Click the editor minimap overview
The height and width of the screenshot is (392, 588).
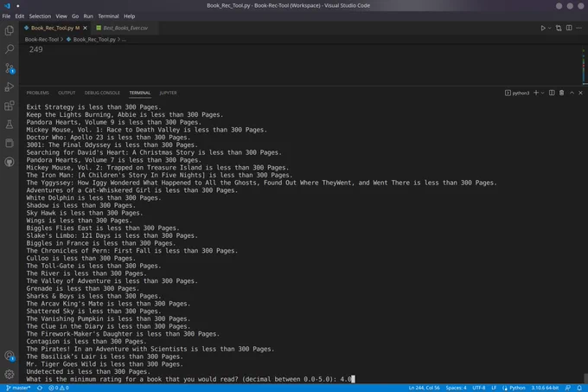[x=584, y=65]
